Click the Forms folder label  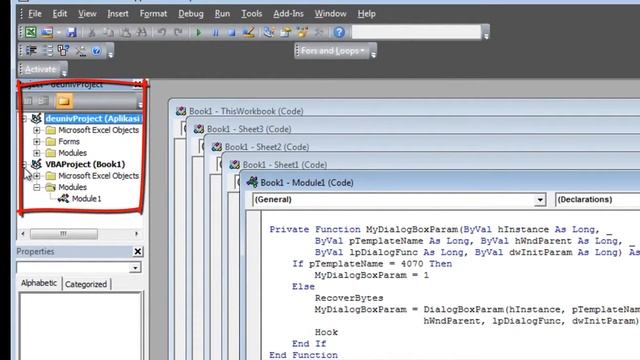[69, 142]
